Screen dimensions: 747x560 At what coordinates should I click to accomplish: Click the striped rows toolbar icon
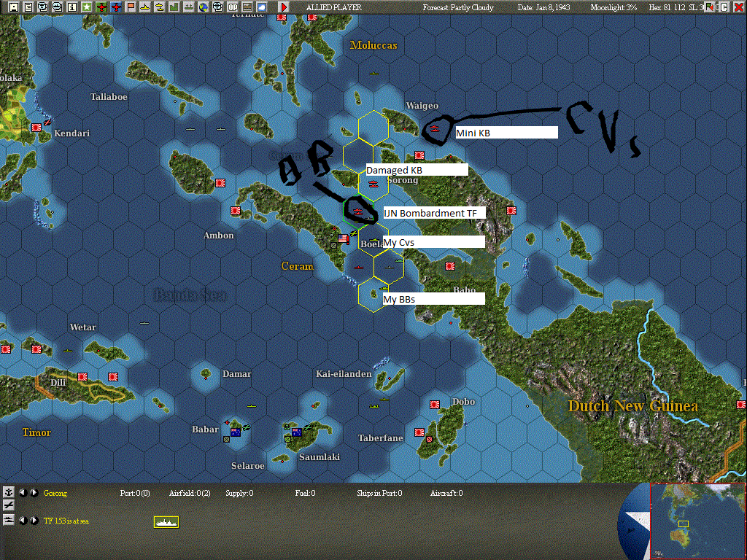tap(247, 7)
